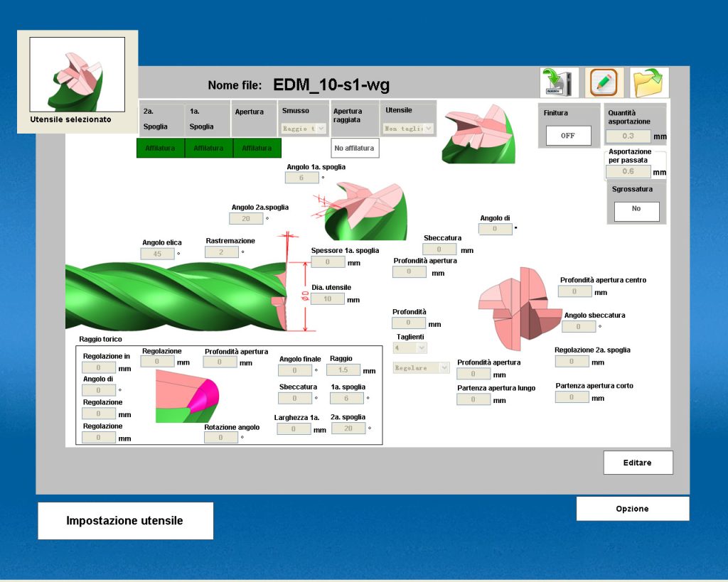Click the Asportazione per passata field

click(628, 171)
